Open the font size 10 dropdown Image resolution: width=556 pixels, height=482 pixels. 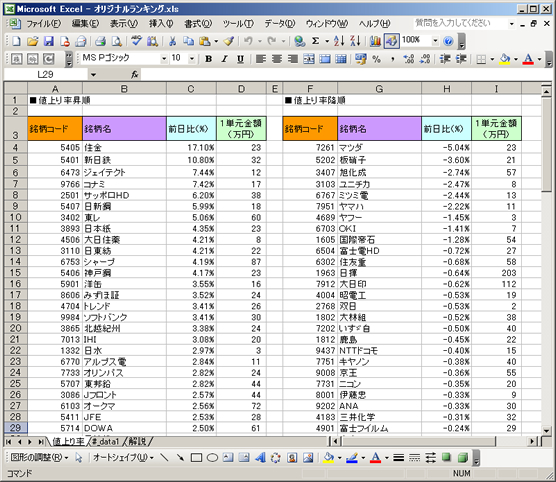192,59
